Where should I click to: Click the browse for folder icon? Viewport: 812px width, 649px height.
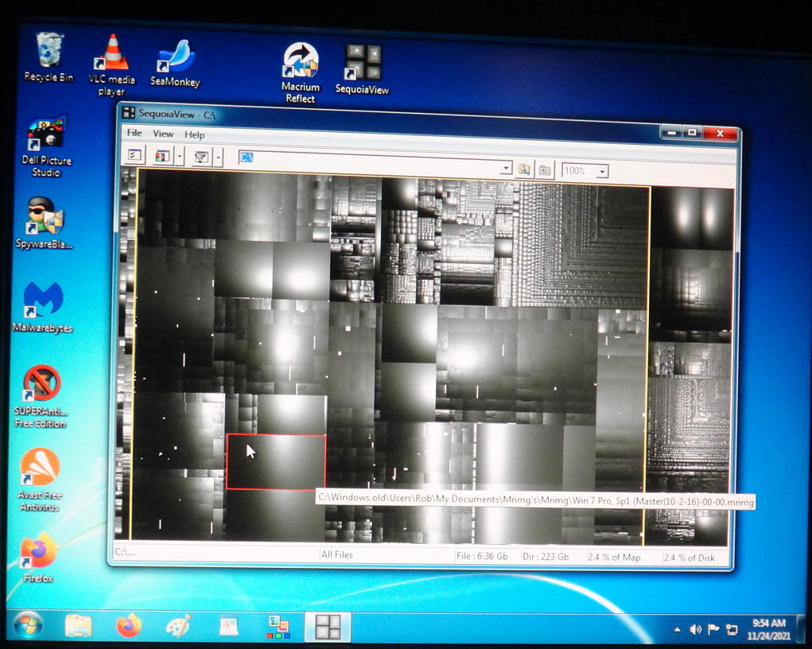click(x=524, y=169)
